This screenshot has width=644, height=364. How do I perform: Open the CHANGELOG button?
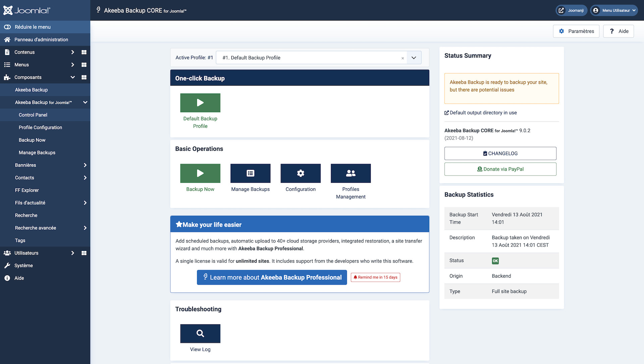pos(500,153)
